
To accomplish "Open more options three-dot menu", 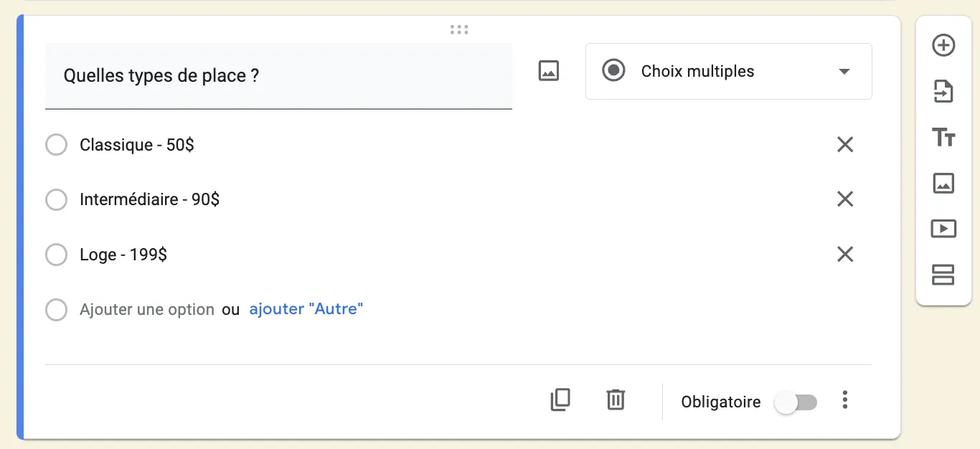I will pyautogui.click(x=845, y=400).
